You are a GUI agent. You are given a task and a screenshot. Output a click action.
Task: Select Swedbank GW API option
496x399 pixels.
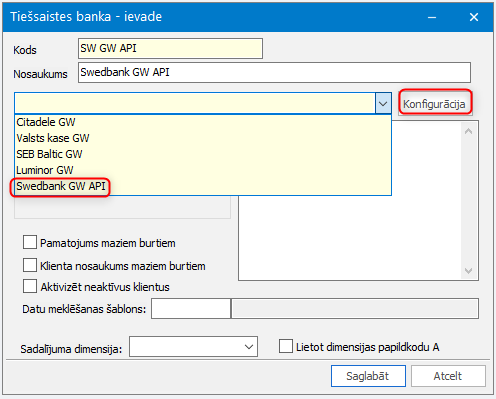(203, 186)
